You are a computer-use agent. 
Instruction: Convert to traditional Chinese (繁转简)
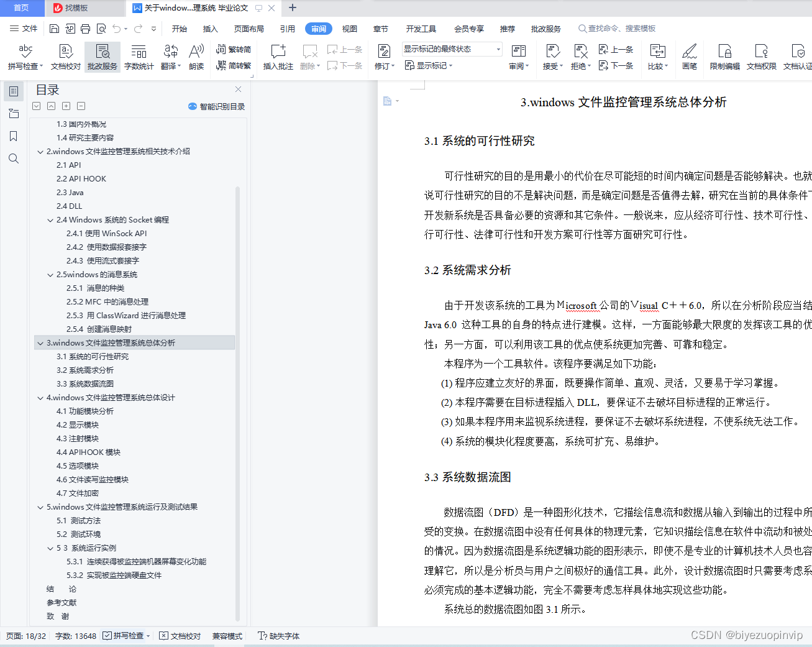[234, 50]
